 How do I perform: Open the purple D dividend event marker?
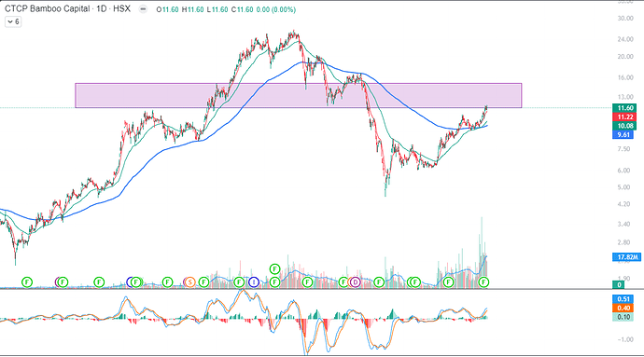(x=355, y=281)
